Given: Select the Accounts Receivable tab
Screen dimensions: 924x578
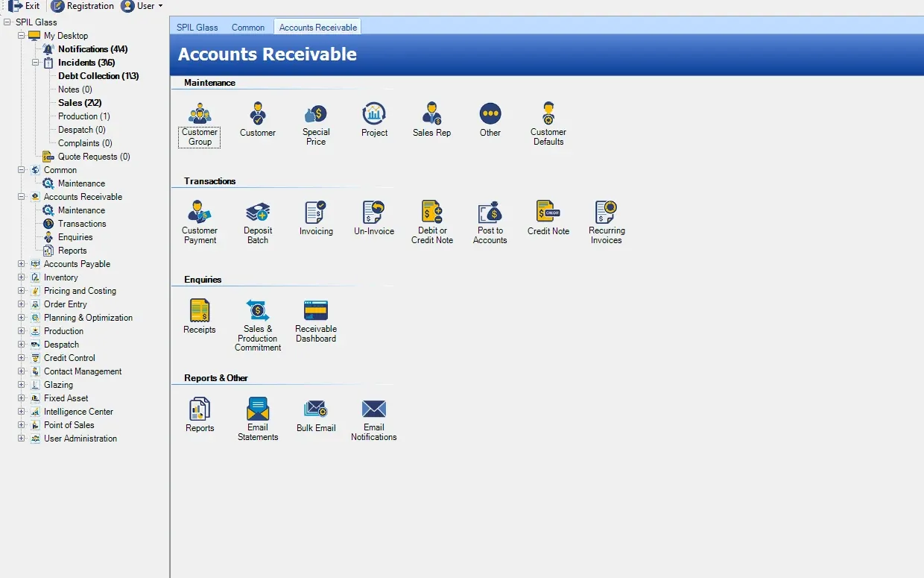Looking at the screenshot, I should [x=318, y=27].
